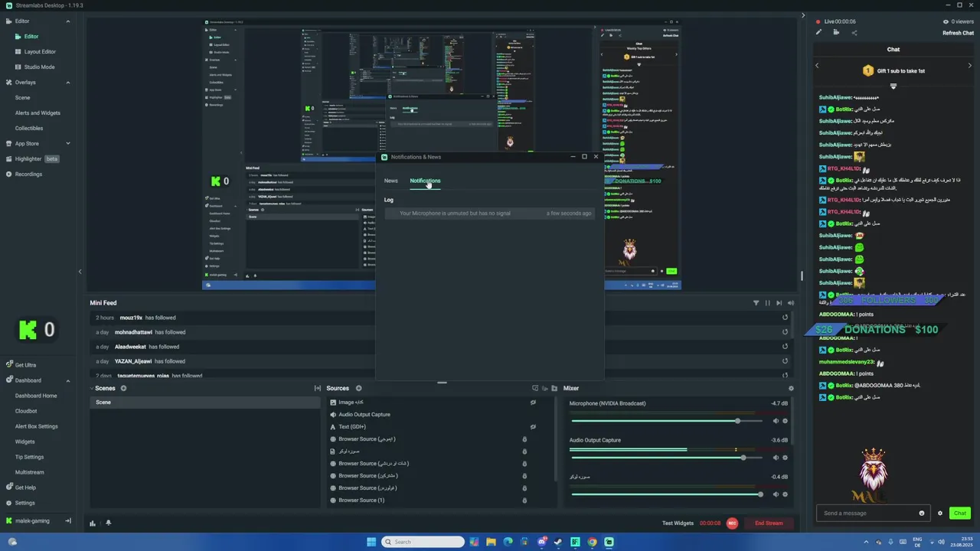The height and width of the screenshot is (551, 980).
Task: Click End Stream button
Action: 769,523
